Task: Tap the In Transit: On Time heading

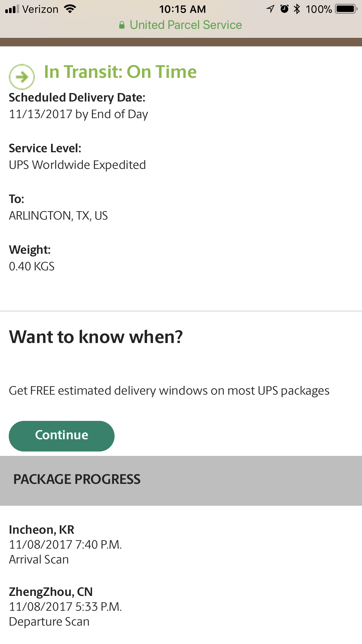Action: [x=120, y=72]
